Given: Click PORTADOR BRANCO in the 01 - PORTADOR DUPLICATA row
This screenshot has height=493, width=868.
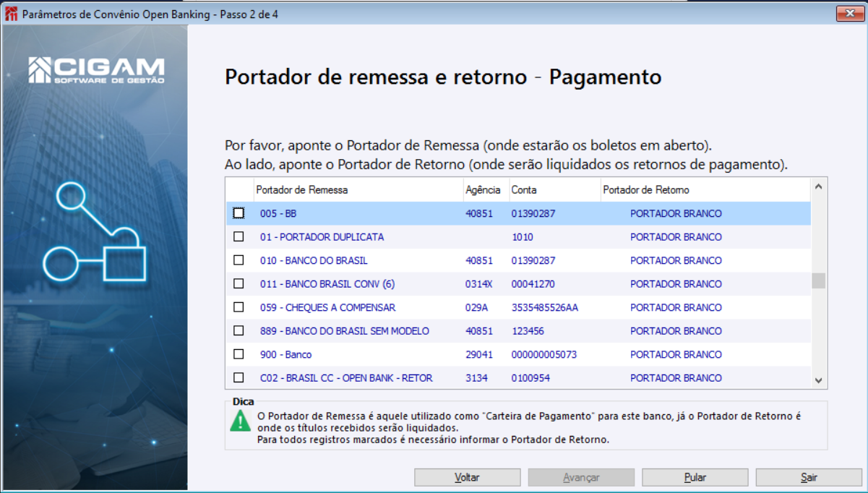Looking at the screenshot, I should click(x=676, y=237).
